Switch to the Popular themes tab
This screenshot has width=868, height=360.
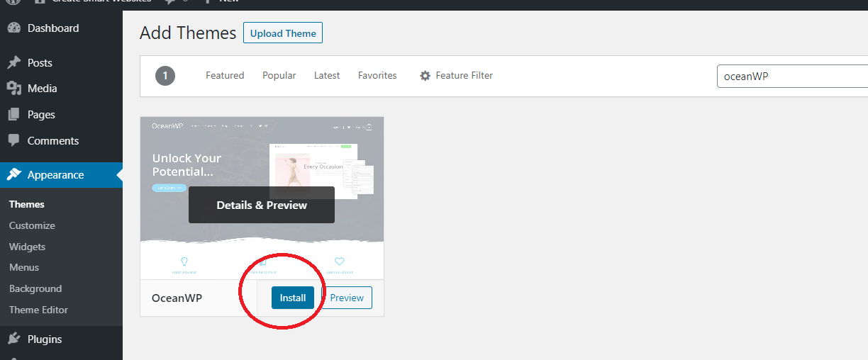point(279,75)
